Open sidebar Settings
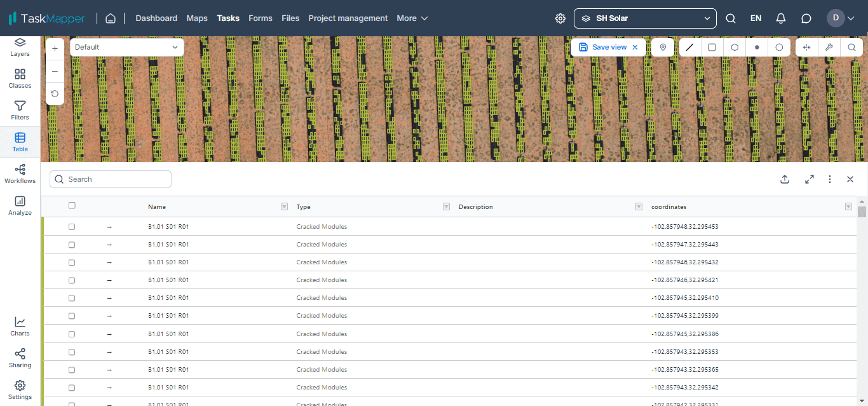 tap(20, 390)
